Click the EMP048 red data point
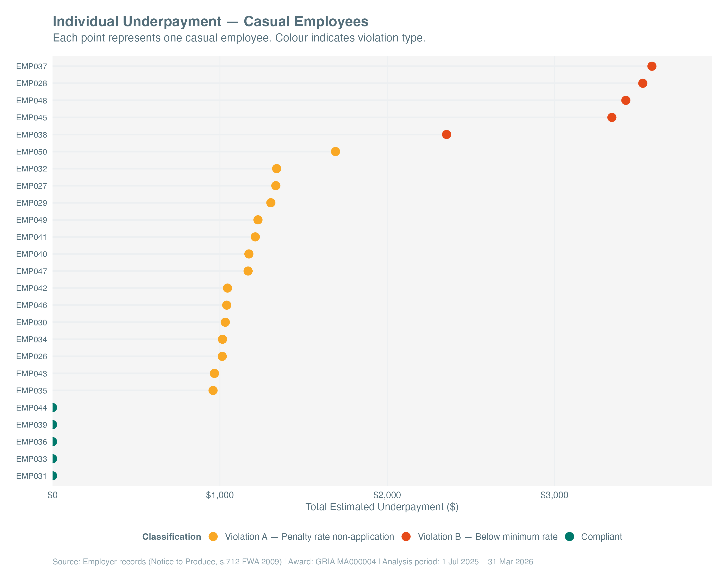The height and width of the screenshot is (582, 728). click(625, 100)
